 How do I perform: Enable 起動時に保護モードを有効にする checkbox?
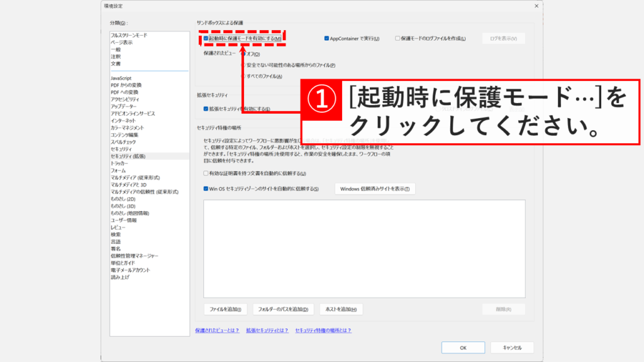click(206, 38)
